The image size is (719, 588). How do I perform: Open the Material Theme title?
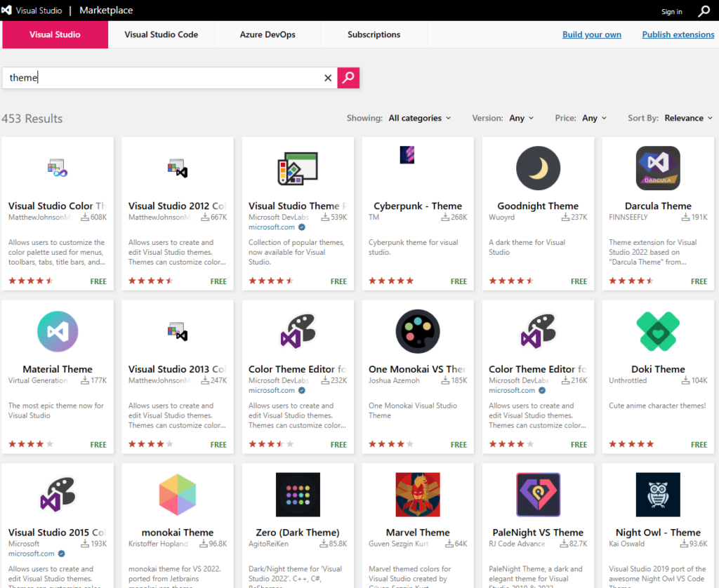58,369
